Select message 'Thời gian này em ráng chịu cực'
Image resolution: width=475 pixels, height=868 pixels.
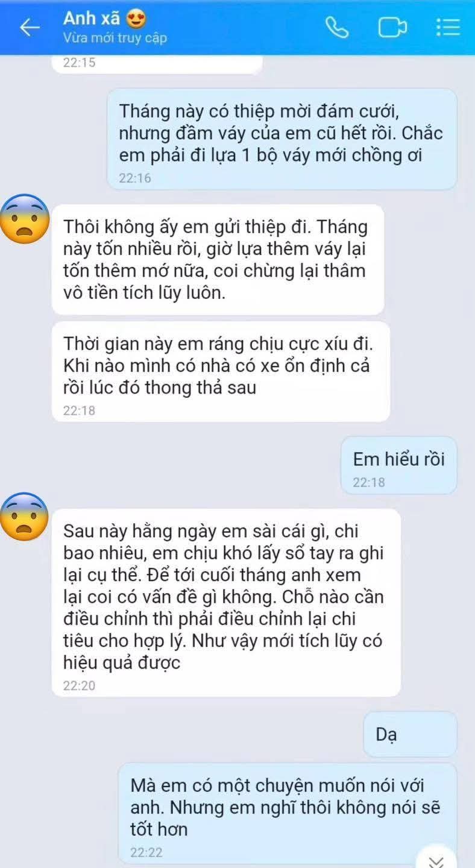coord(221,372)
